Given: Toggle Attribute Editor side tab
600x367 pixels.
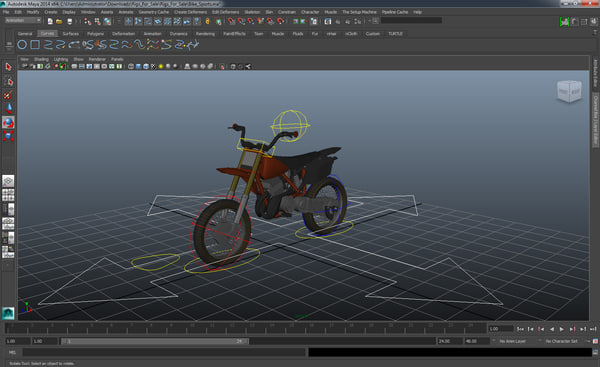Looking at the screenshot, I should tap(595, 73).
